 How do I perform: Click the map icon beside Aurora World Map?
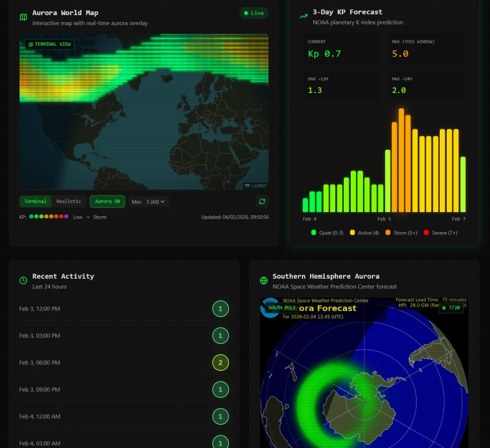pyautogui.click(x=23, y=17)
